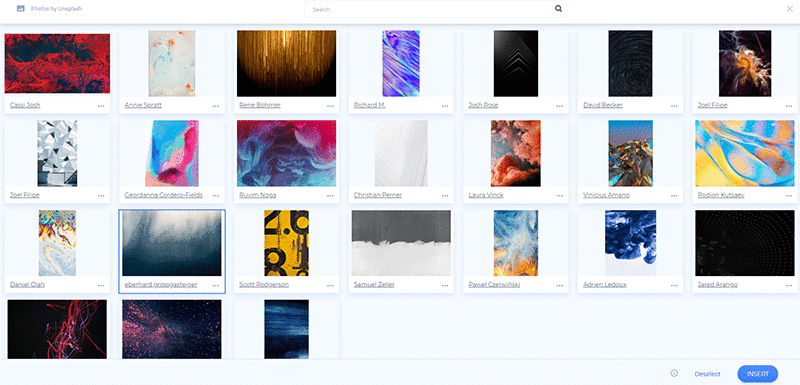Select star trails photo by David Becker
The height and width of the screenshot is (385, 800).
pyautogui.click(x=630, y=63)
